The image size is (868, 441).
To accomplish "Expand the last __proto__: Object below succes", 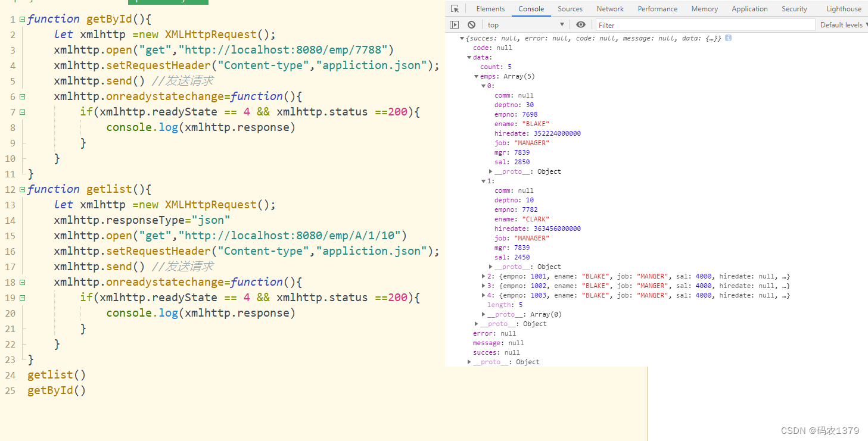I will 469,362.
